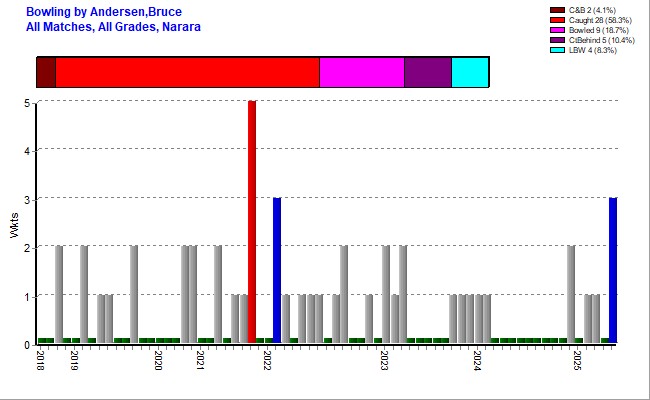Click the 2022 x-axis year label
This screenshot has width=650, height=400.
(267, 360)
